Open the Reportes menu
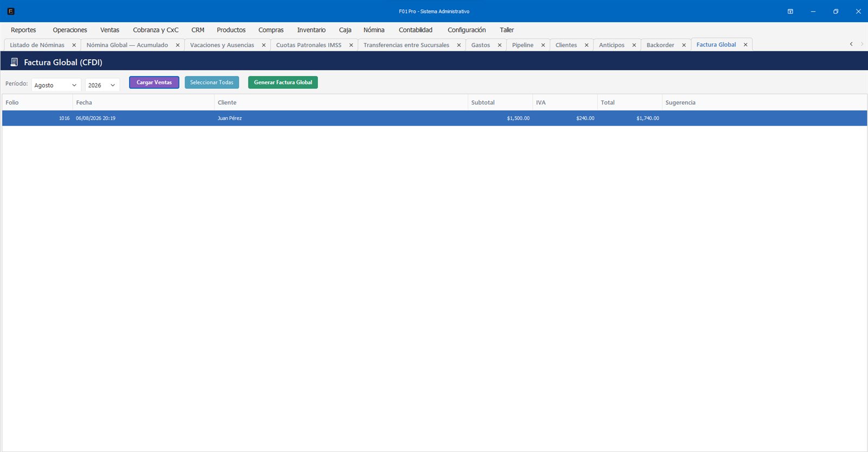This screenshot has width=868, height=452. tap(23, 30)
